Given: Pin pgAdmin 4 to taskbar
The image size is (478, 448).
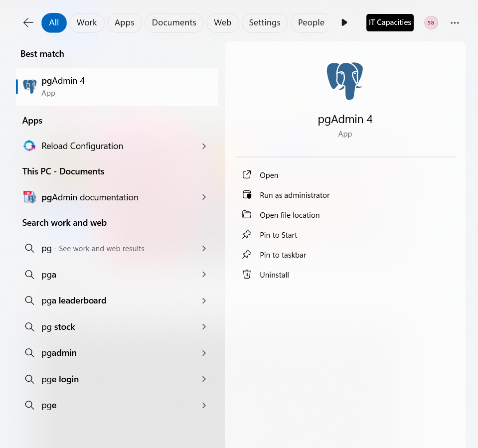Looking at the screenshot, I should point(283,255).
